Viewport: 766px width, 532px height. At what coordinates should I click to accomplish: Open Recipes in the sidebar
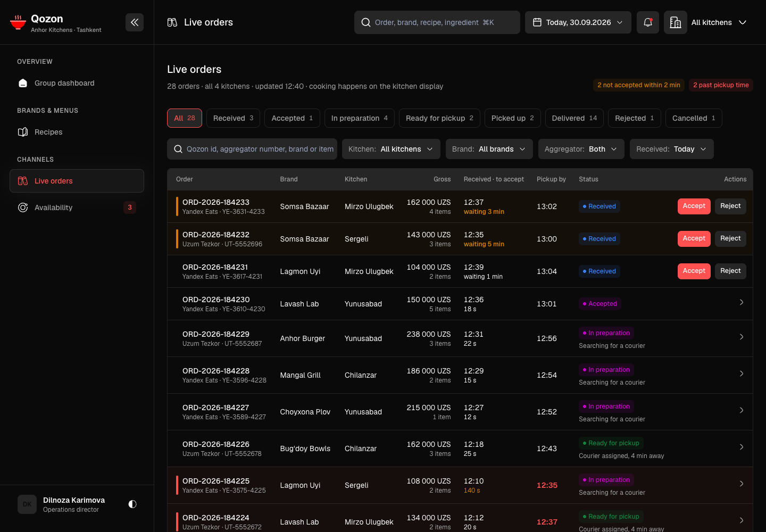pos(77,132)
